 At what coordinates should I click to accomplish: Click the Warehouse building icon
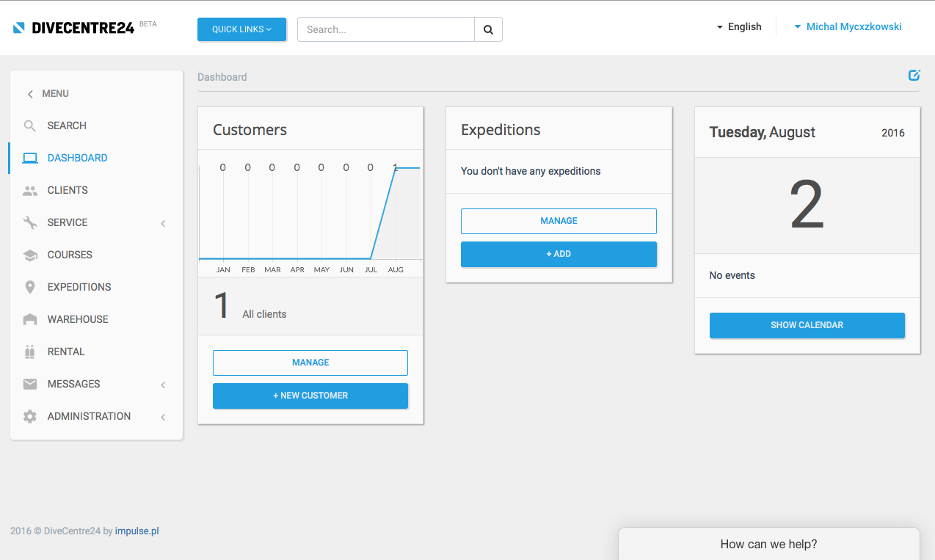pos(30,319)
